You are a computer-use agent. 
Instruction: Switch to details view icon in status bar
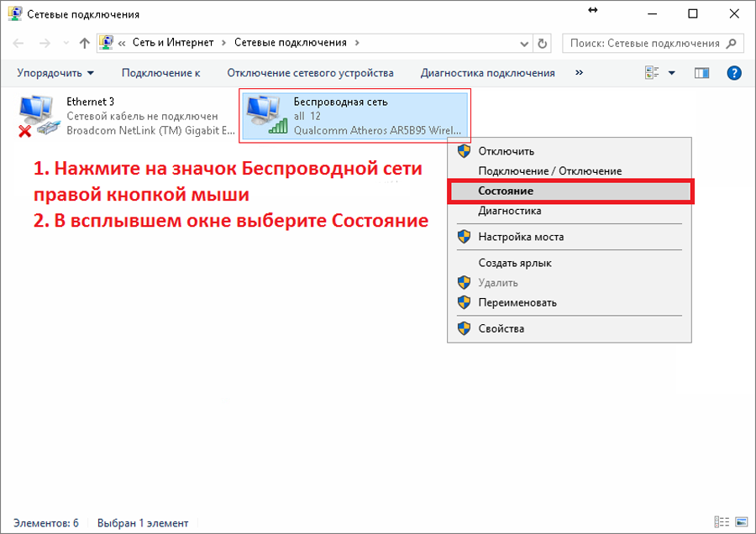point(722,522)
